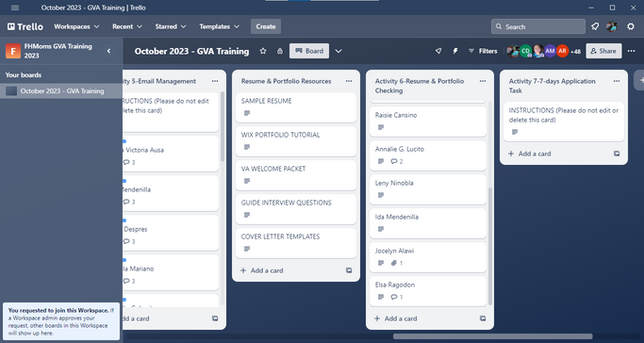Add a card to Activity 7 list
Viewport: 644px width, 343px height.
point(530,154)
